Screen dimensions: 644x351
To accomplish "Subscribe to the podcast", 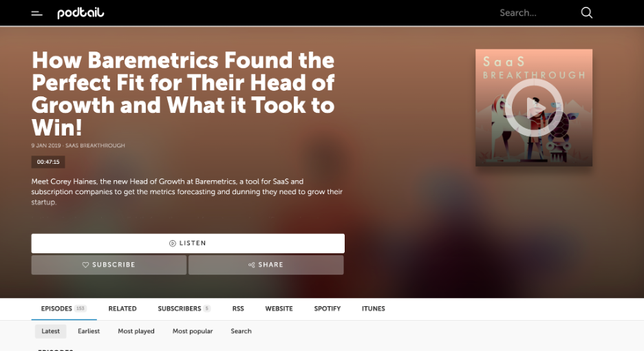I will click(x=109, y=265).
